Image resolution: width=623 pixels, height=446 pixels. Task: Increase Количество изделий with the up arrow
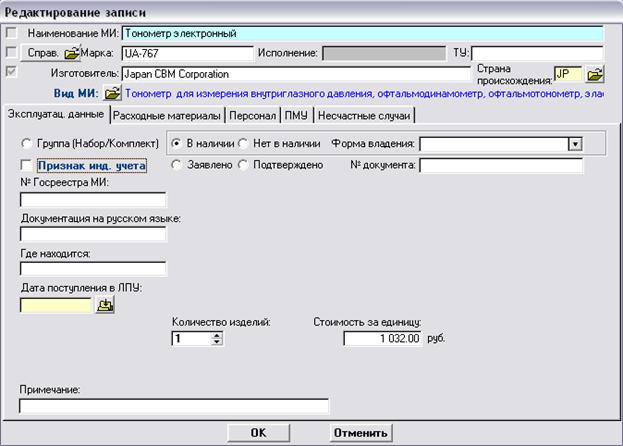(216, 335)
